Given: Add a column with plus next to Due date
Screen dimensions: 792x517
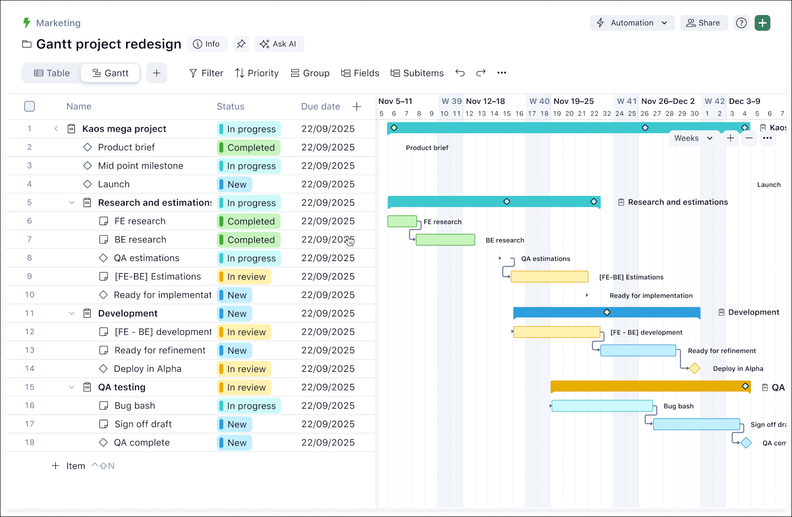Looking at the screenshot, I should click(x=357, y=107).
